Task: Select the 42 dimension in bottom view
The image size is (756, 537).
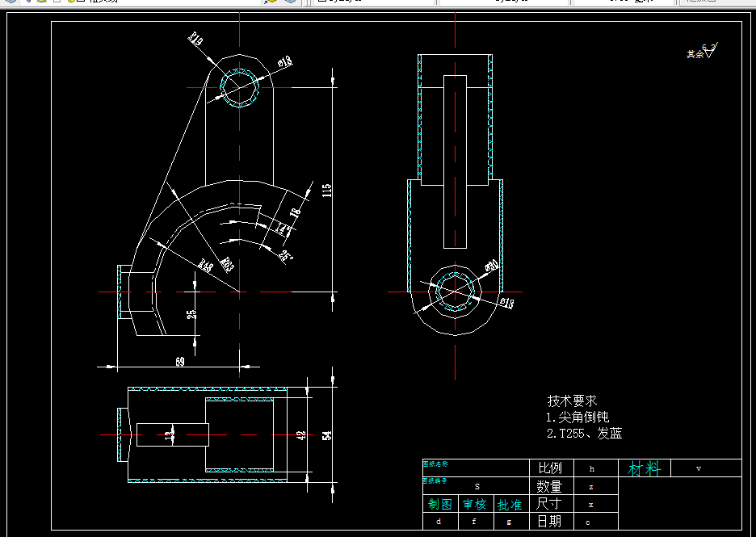Action: point(301,434)
